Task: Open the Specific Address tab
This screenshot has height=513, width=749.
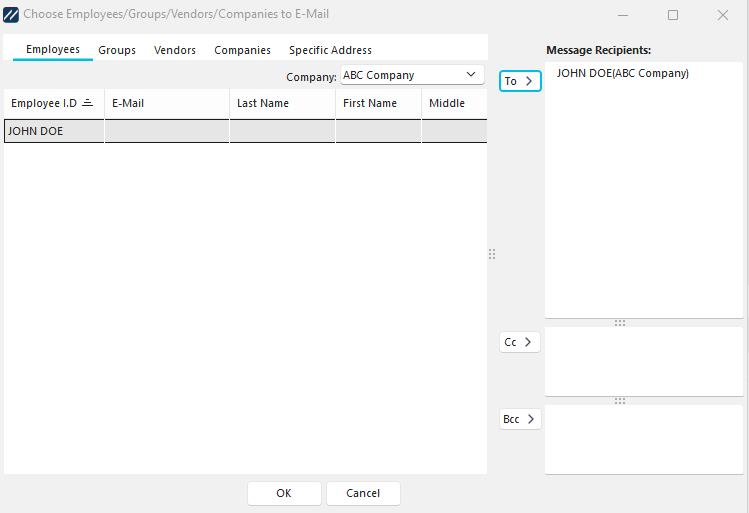Action: (330, 50)
